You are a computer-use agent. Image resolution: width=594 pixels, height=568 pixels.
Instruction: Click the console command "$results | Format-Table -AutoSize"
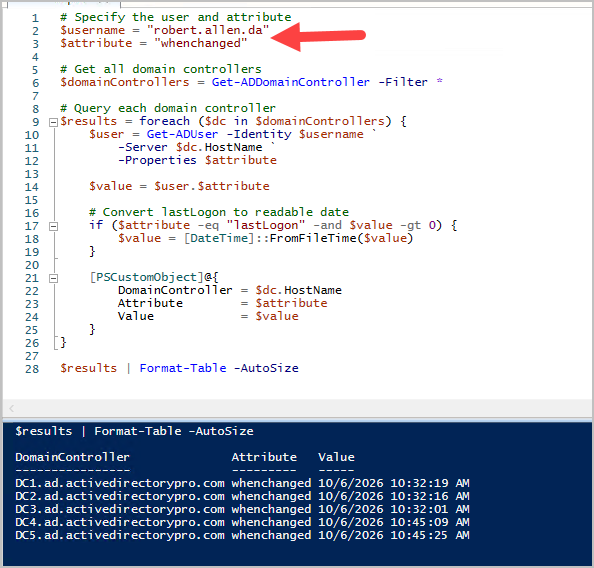[134, 431]
